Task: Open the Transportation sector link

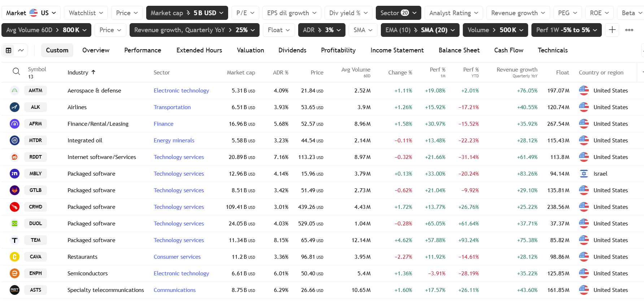Action: [172, 107]
